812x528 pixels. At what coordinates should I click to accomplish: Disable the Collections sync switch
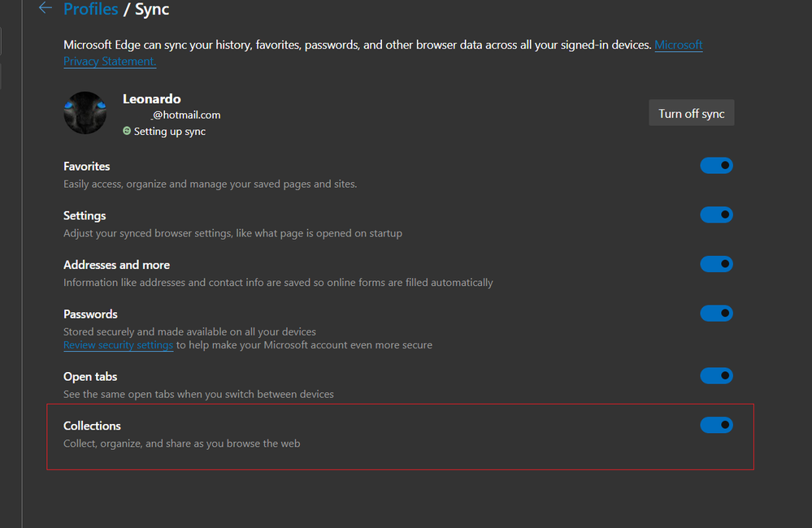coord(716,425)
